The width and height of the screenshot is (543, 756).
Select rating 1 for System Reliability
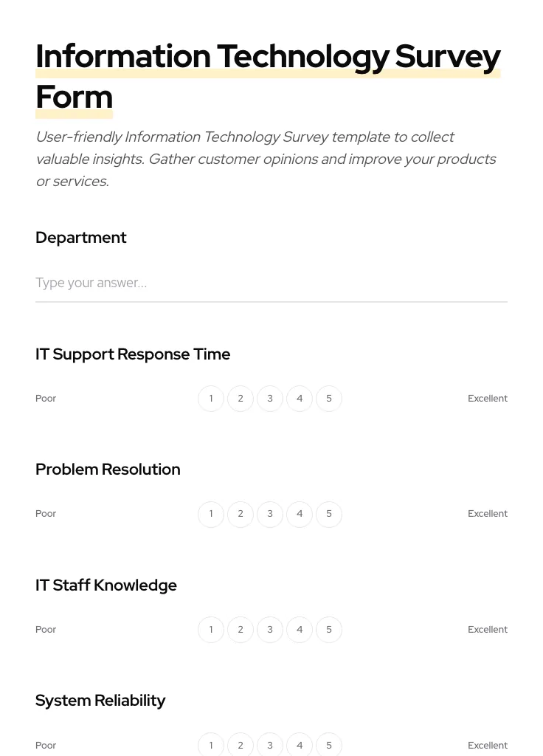211,745
